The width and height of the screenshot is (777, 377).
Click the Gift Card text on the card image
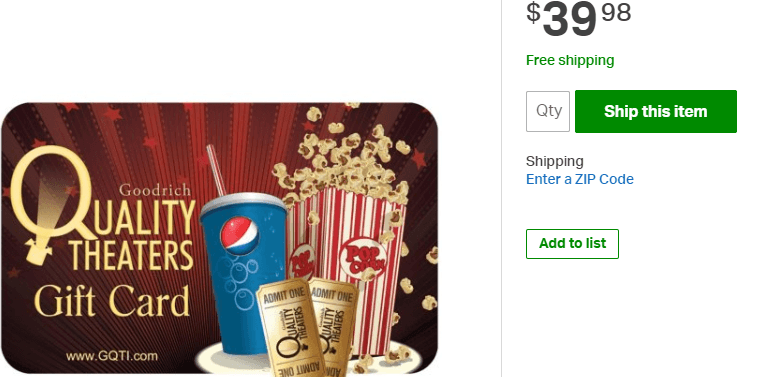pyautogui.click(x=111, y=301)
